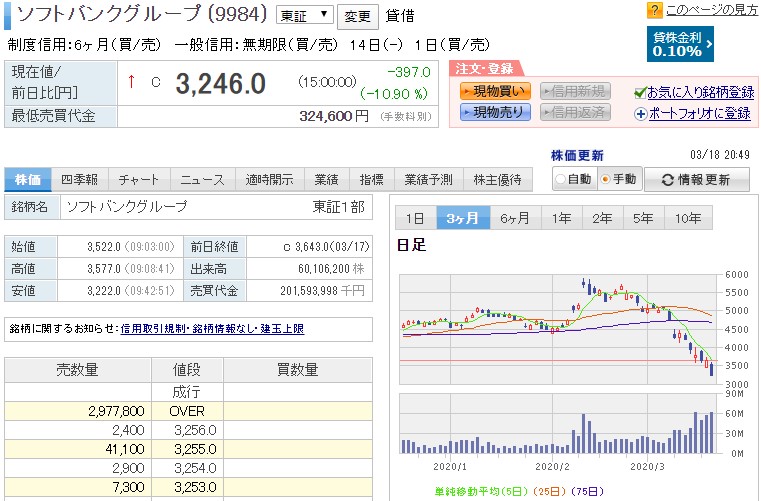The height and width of the screenshot is (501, 761).
Task: Switch to the 株価 tab
Action: (x=28, y=180)
